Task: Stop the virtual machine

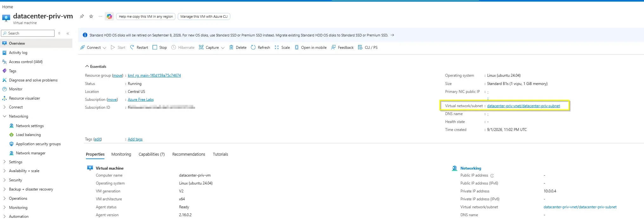Action: tap(160, 48)
